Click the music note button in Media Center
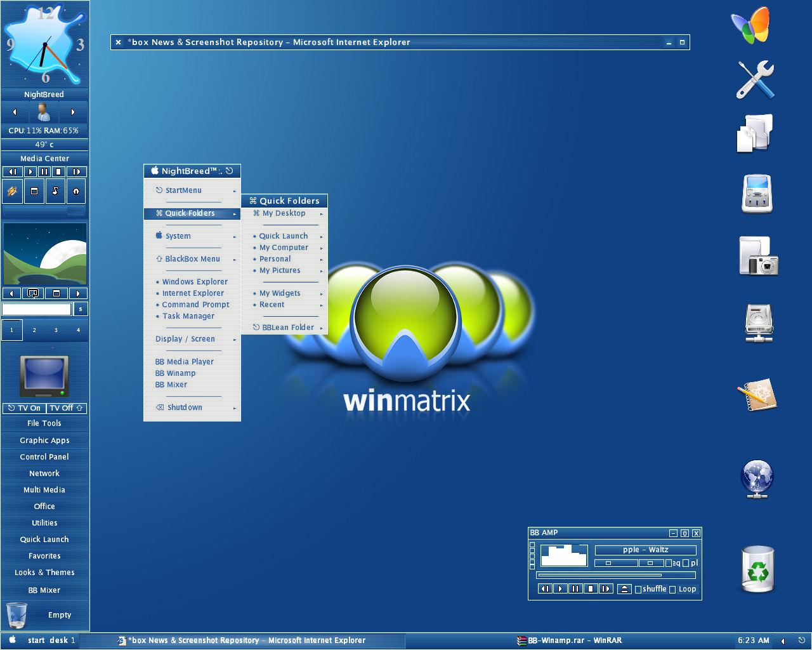This screenshot has width=812, height=650. pyautogui.click(x=55, y=191)
